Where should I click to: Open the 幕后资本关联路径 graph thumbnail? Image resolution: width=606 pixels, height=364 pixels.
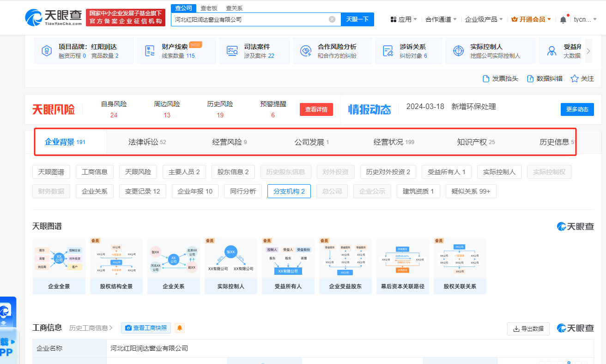tap(403, 266)
